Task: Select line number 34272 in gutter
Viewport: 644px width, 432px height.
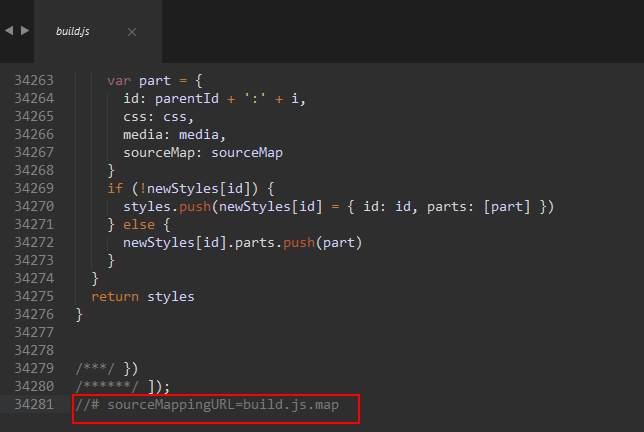Action: (x=34, y=242)
